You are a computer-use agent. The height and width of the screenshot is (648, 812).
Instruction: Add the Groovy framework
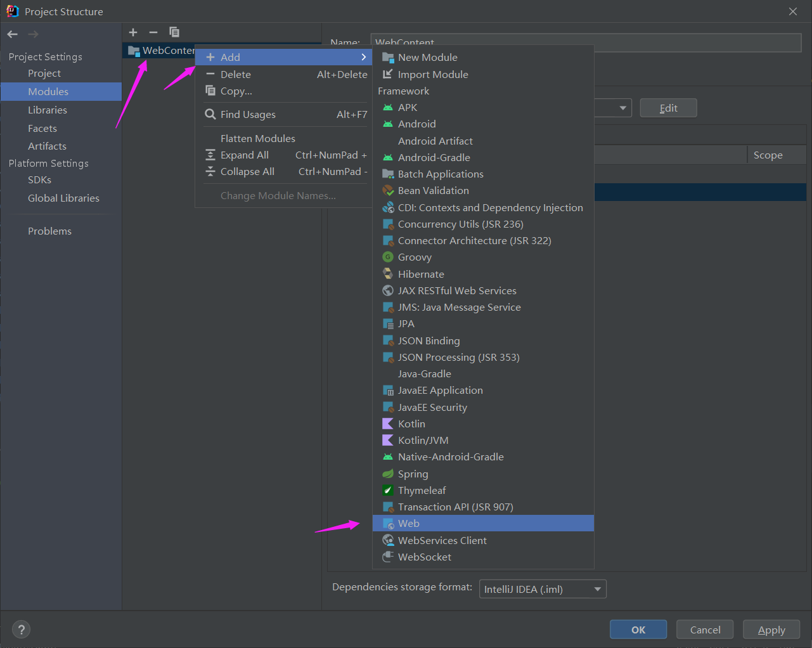[483, 257]
